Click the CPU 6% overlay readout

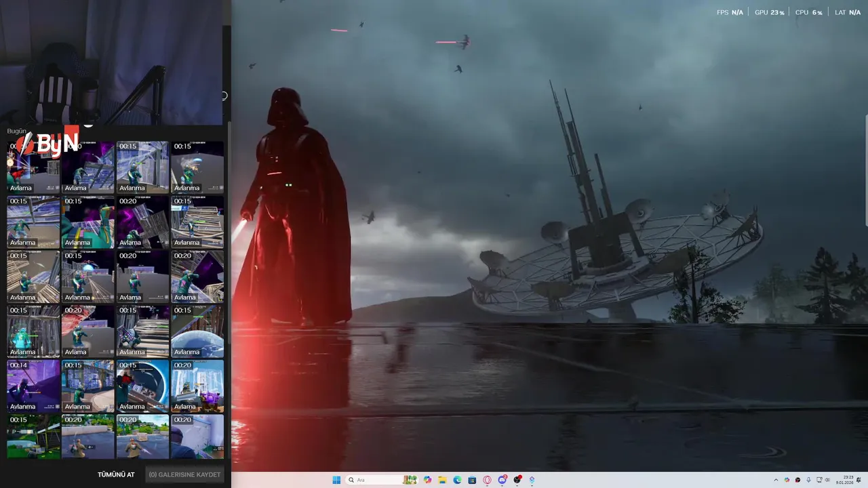pos(808,12)
